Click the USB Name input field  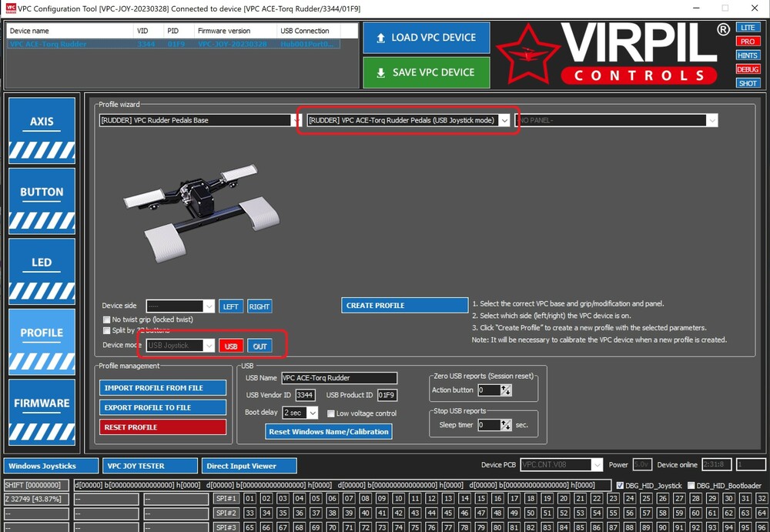pyautogui.click(x=339, y=378)
